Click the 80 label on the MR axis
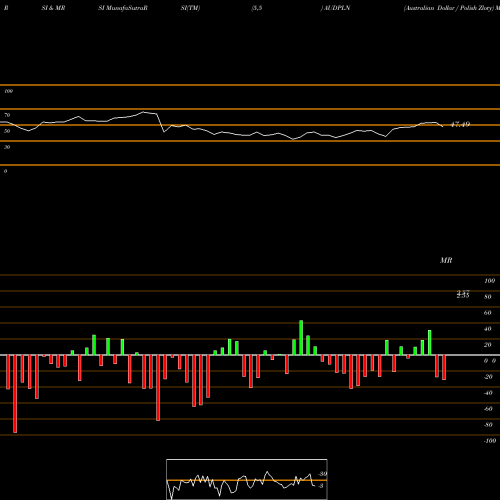500x500 pixels. [488, 297]
